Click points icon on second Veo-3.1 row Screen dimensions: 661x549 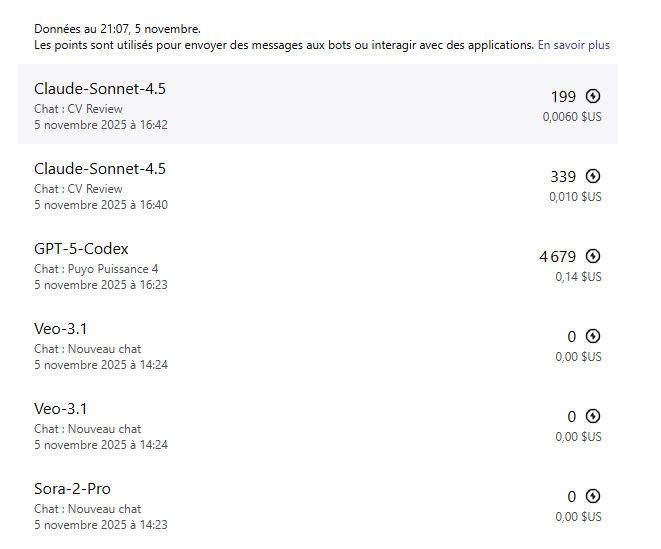593,417
